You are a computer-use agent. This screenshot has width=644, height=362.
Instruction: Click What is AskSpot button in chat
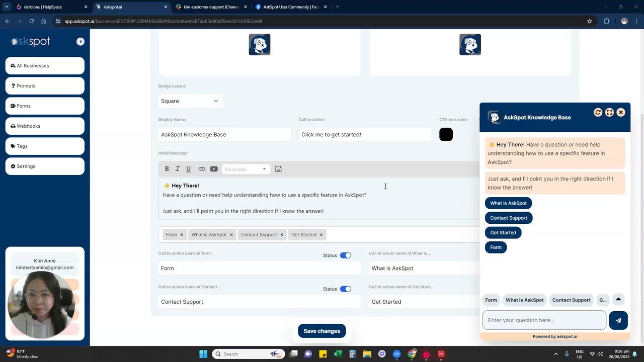click(x=508, y=203)
